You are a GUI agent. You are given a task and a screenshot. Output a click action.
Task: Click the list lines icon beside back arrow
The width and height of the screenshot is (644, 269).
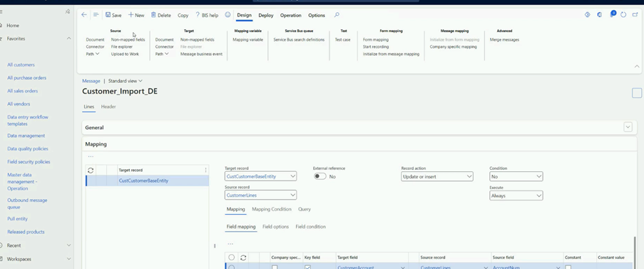96,15
